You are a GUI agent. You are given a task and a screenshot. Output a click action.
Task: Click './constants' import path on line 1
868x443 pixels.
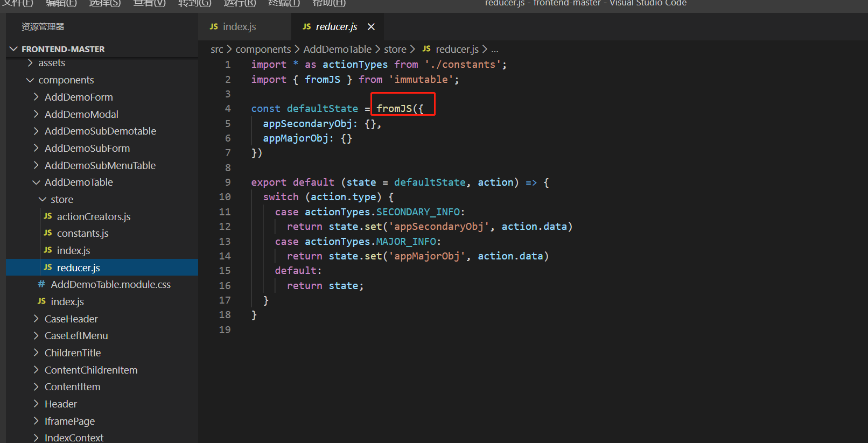click(463, 65)
